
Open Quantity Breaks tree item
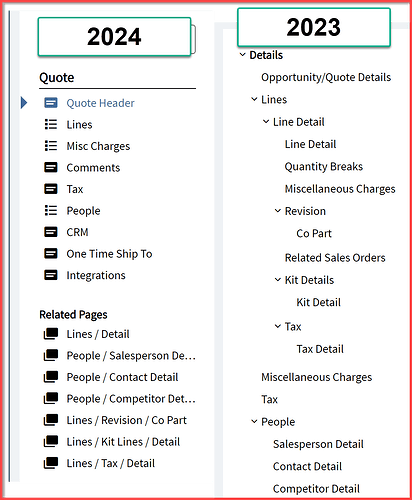324,166
